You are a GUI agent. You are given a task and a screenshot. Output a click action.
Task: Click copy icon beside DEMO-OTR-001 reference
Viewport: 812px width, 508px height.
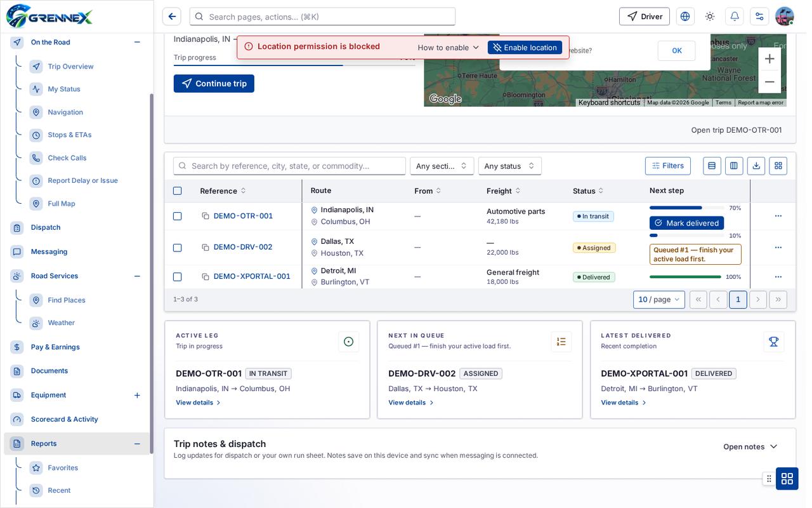click(206, 216)
